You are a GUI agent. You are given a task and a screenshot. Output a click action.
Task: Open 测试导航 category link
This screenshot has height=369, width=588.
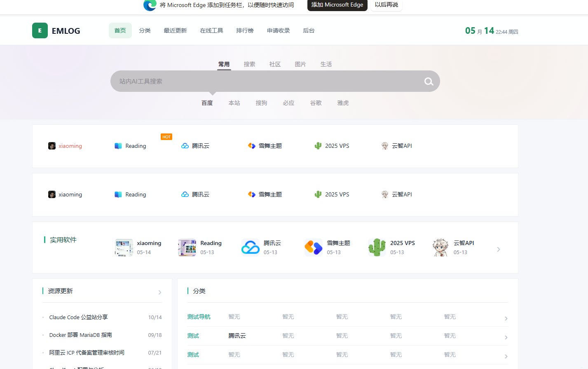(199, 317)
